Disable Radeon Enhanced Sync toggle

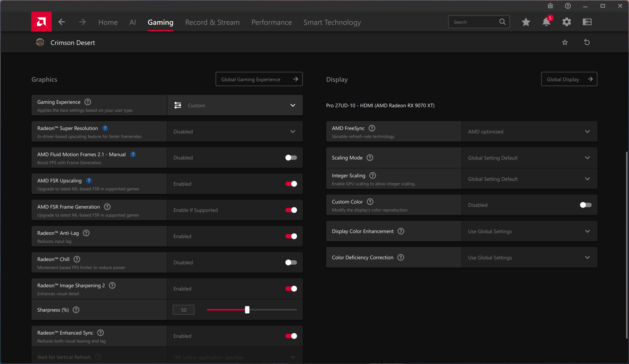click(x=291, y=336)
